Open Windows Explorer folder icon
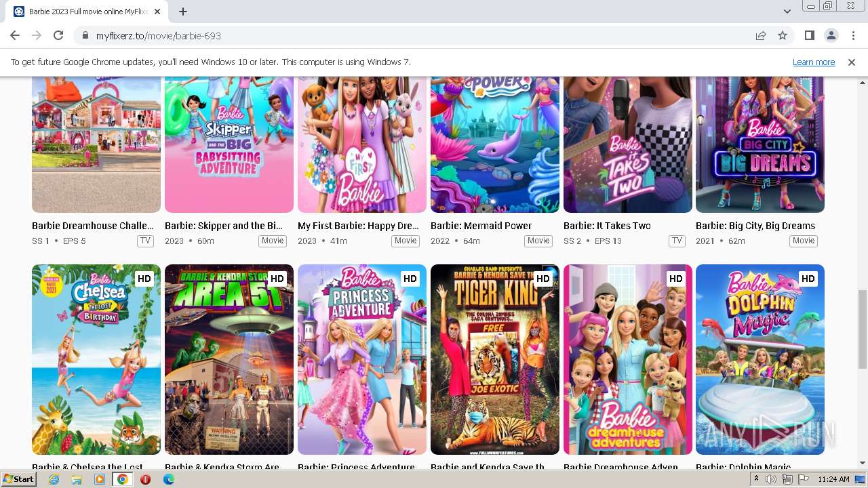 (77, 479)
